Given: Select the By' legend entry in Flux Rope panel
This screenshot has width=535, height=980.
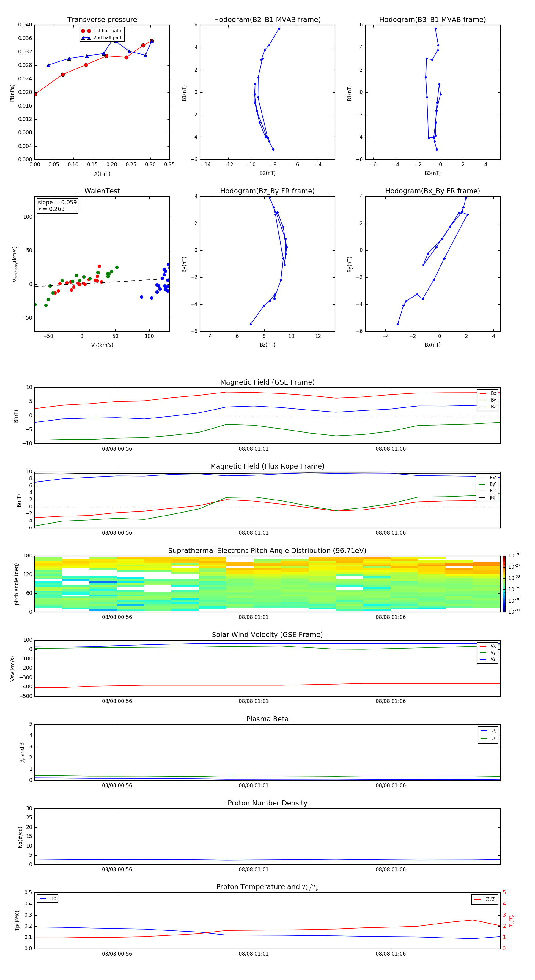Looking at the screenshot, I should click(x=487, y=485).
